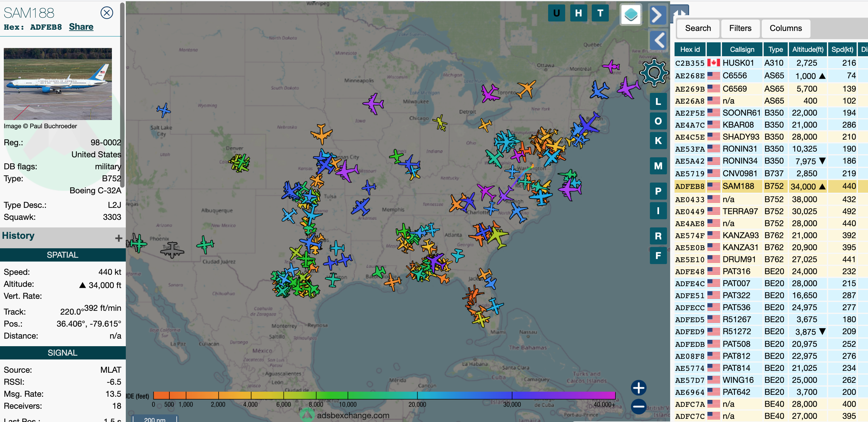Click the yellow plane icon near Chicago
The height and width of the screenshot is (422, 868).
point(440,123)
